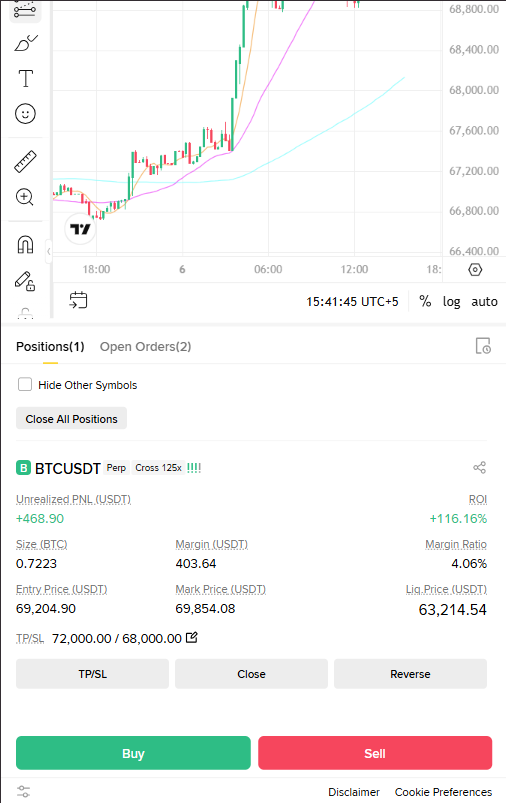The height and width of the screenshot is (803, 506).
Task: Collapse drawing toolbar with side arrow
Action: [49, 251]
